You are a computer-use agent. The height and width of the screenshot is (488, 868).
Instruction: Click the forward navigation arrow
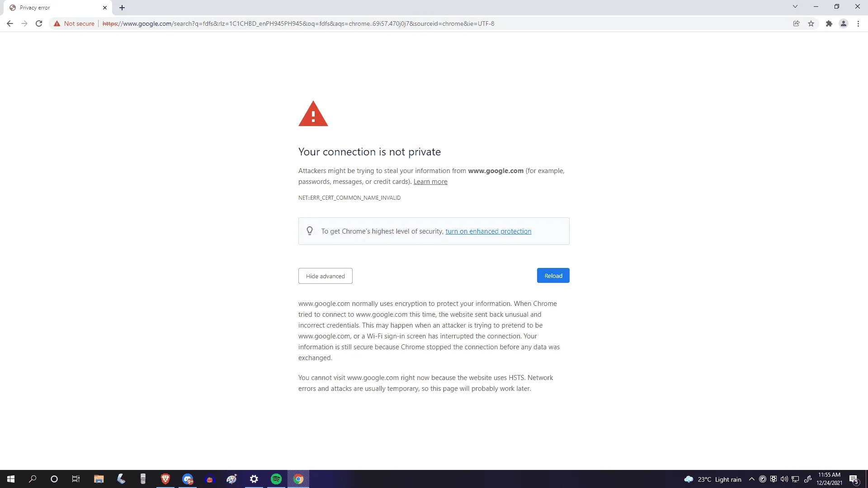pos(24,23)
